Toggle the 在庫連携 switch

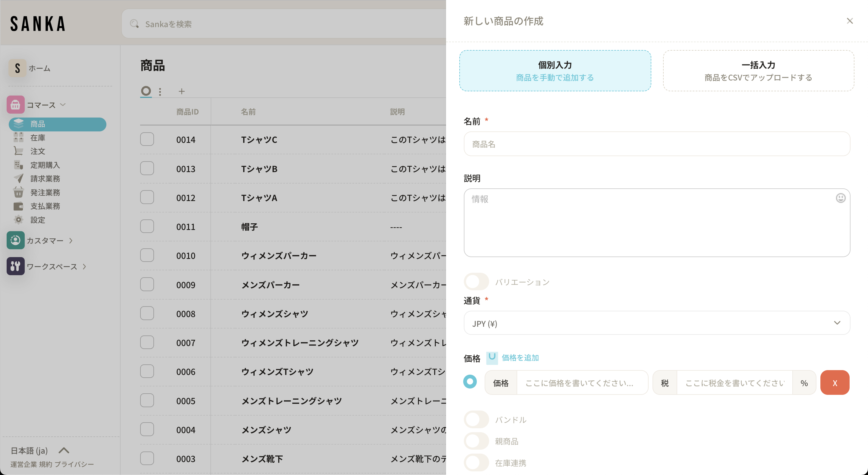pyautogui.click(x=476, y=463)
